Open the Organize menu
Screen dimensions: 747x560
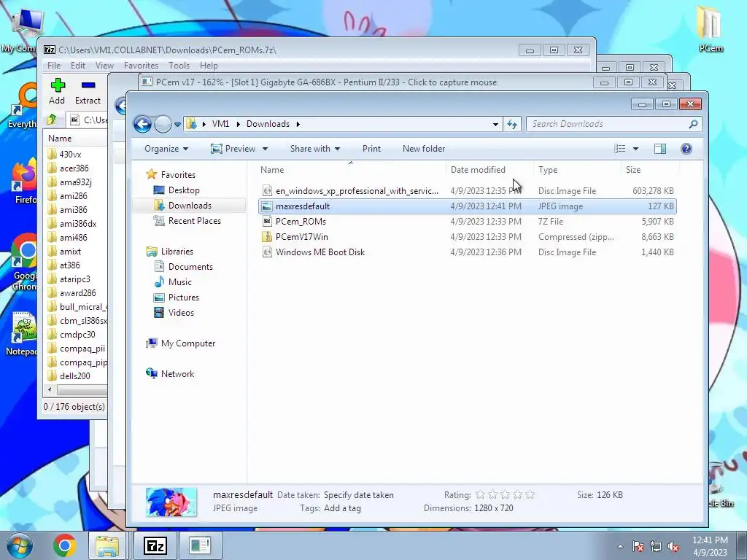[166, 149]
